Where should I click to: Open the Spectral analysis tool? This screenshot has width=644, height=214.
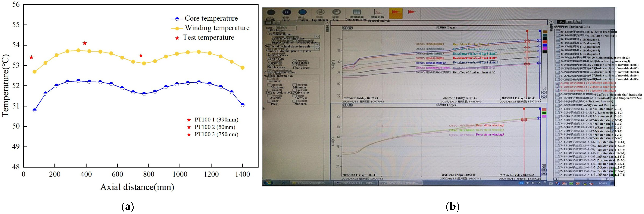377,12
